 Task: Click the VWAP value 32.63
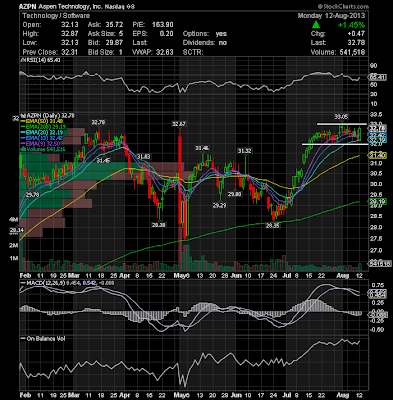165,52
